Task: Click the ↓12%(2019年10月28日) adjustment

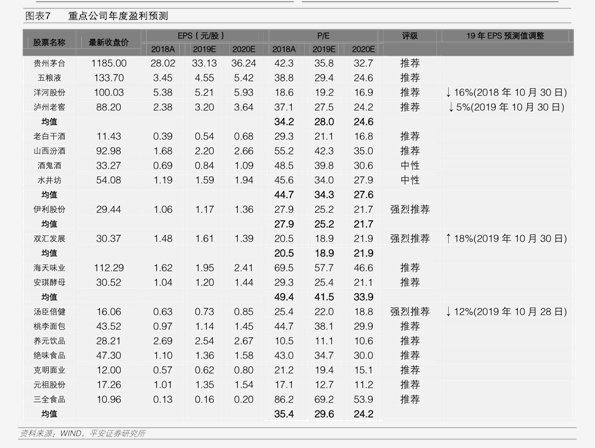Action: pyautogui.click(x=506, y=312)
